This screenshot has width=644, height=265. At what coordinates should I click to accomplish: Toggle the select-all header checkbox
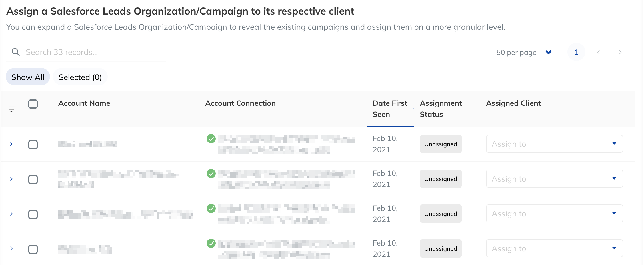(33, 104)
